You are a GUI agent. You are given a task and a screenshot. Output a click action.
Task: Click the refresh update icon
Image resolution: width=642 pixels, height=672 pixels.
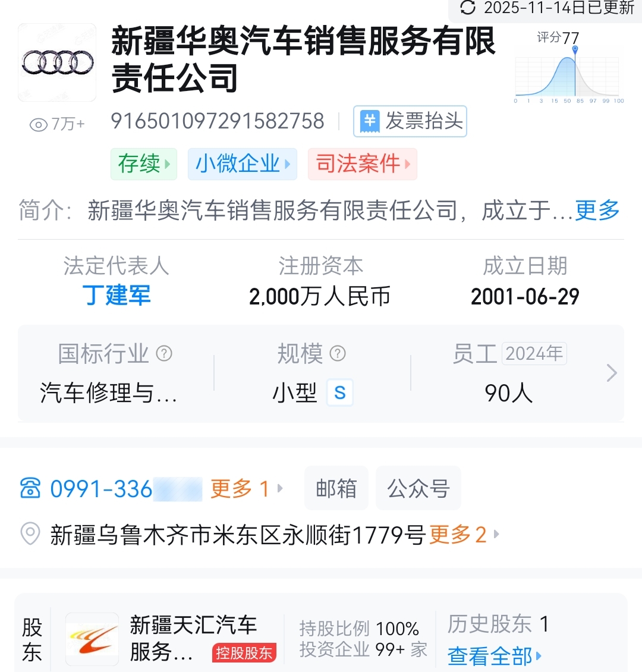point(468,8)
